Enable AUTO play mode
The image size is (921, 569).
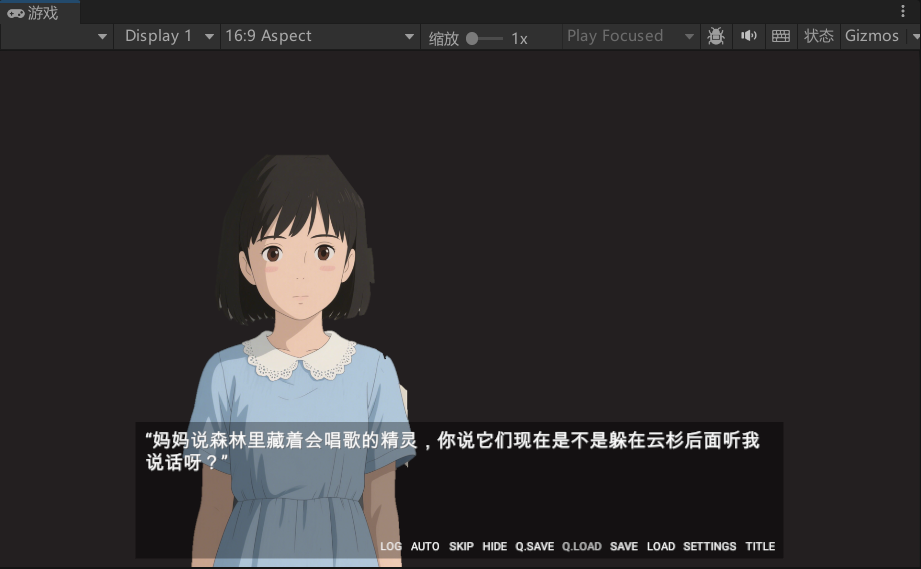pos(425,546)
